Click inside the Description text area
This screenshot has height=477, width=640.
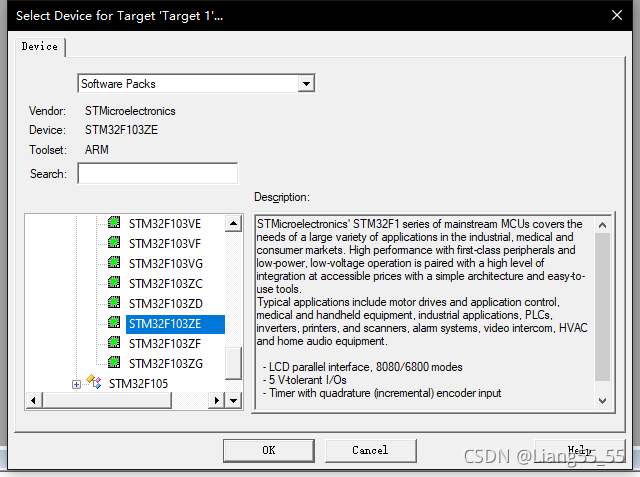click(x=424, y=312)
